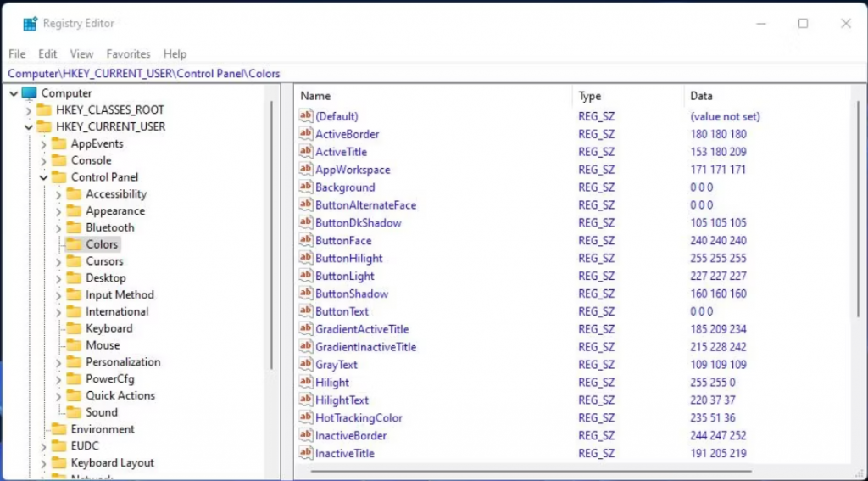
Task: Open the View menu
Action: click(x=81, y=53)
